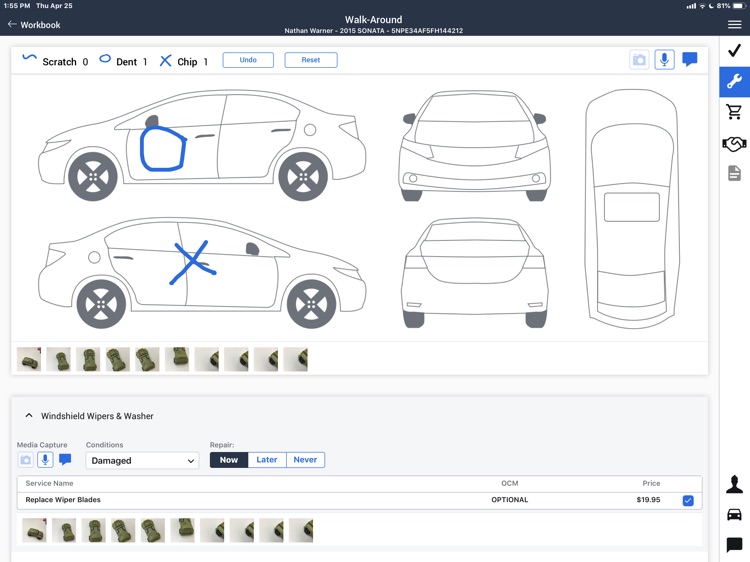The height and width of the screenshot is (562, 750).
Task: Open first walk-around photo thumbnail
Action: pos(29,359)
